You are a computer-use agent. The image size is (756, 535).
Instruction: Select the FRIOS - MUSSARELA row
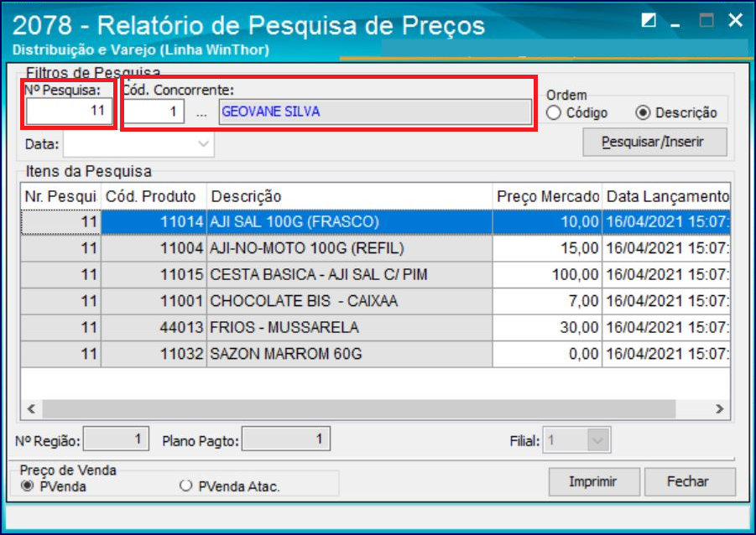[x=376, y=328]
